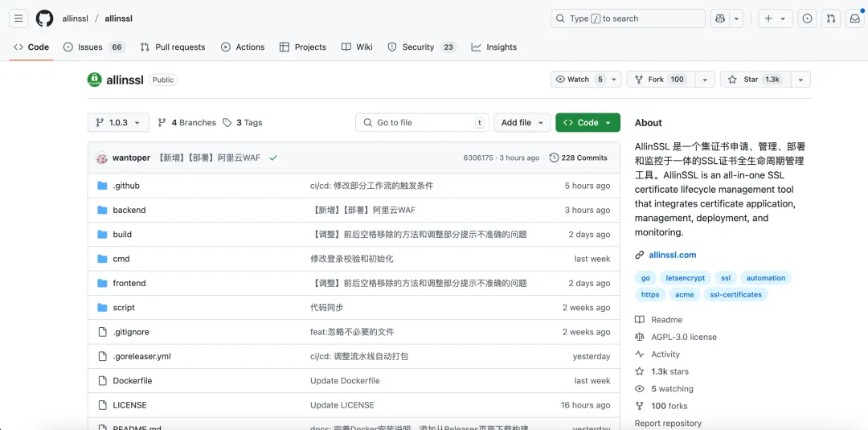Image resolution: width=868 pixels, height=430 pixels.
Task: Click the pull requests icon in header
Action: (831, 18)
